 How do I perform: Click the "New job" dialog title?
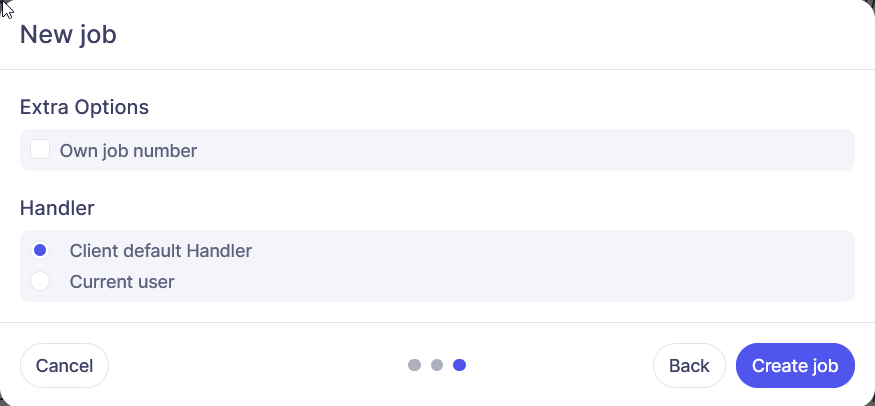pyautogui.click(x=68, y=35)
